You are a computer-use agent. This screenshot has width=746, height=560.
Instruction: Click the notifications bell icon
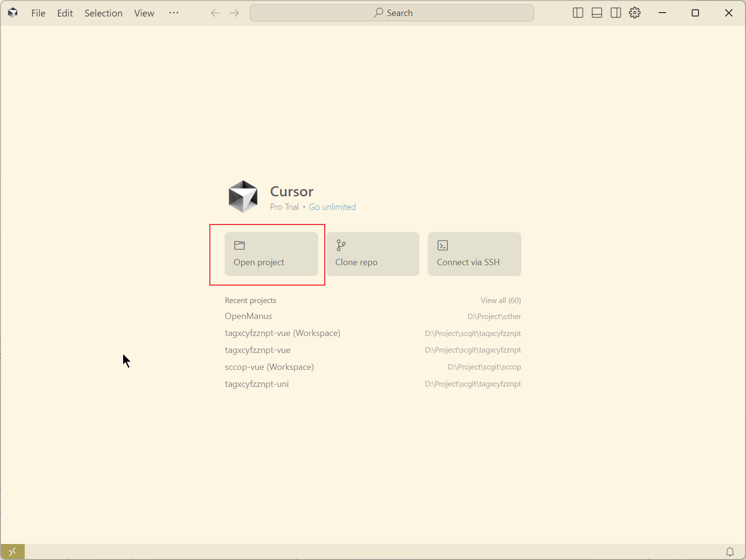point(730,552)
